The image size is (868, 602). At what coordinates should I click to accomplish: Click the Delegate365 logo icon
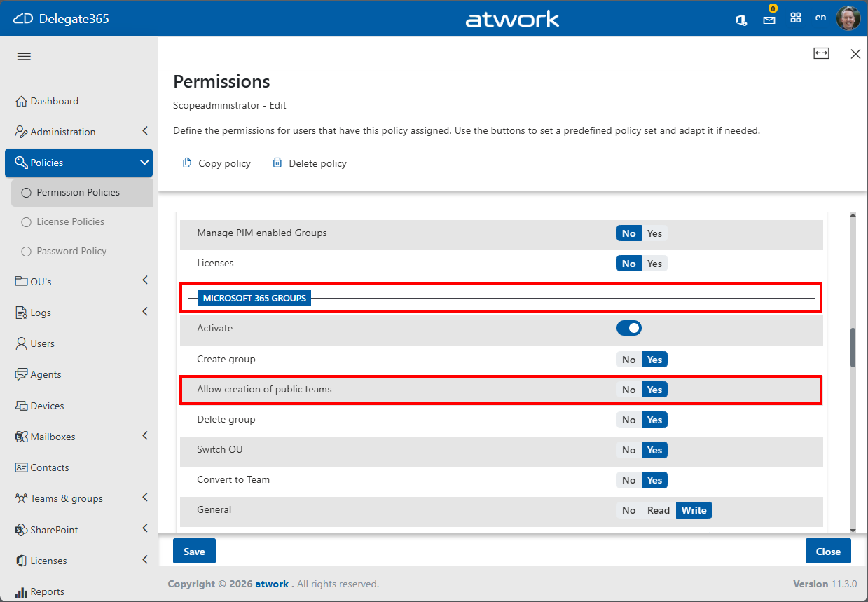pyautogui.click(x=23, y=19)
